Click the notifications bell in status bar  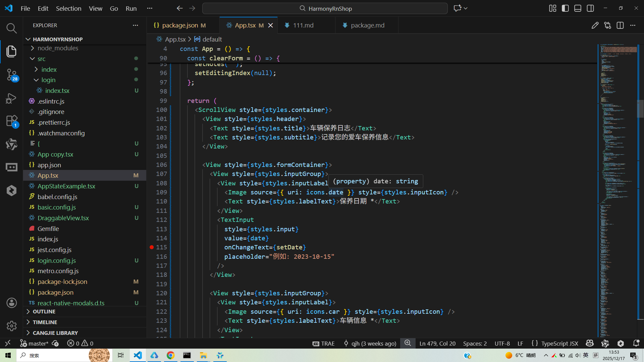click(636, 343)
